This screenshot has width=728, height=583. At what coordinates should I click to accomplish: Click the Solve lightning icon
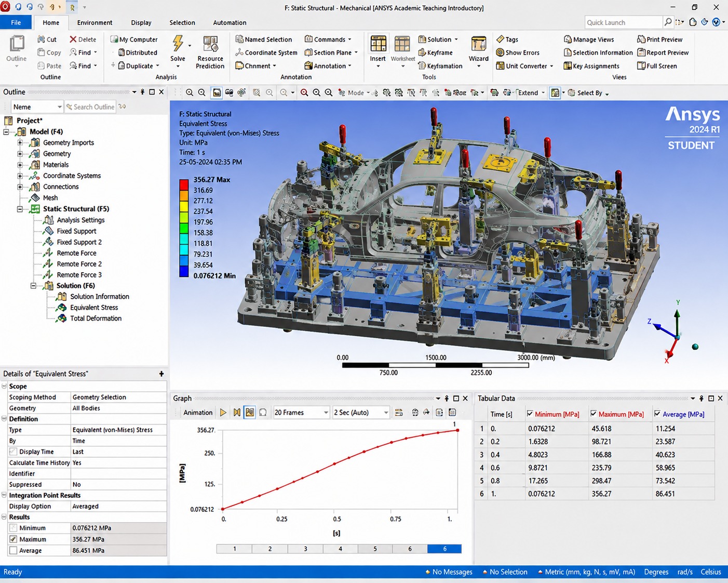tap(178, 44)
